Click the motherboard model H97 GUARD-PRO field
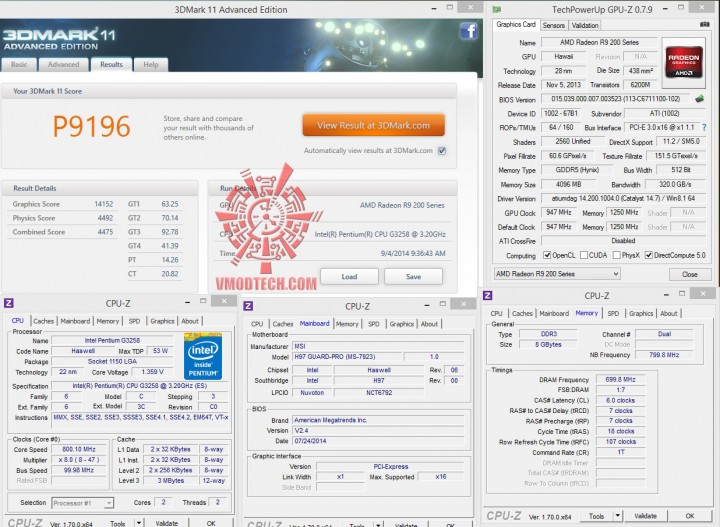The image size is (720, 527). point(346,357)
